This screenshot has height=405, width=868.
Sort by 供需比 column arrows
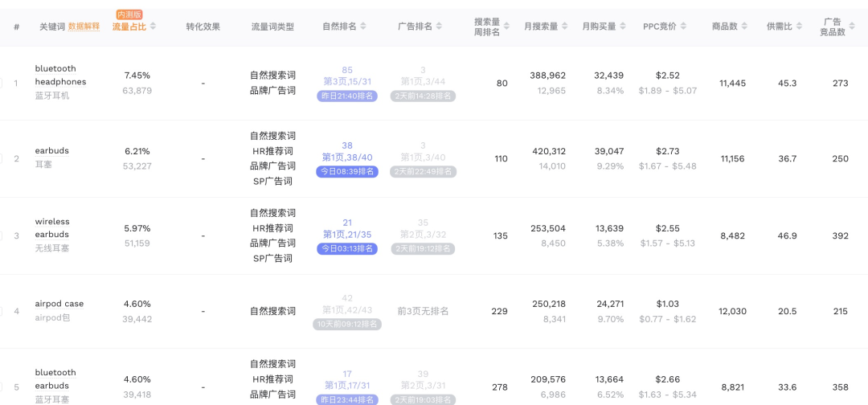click(799, 27)
